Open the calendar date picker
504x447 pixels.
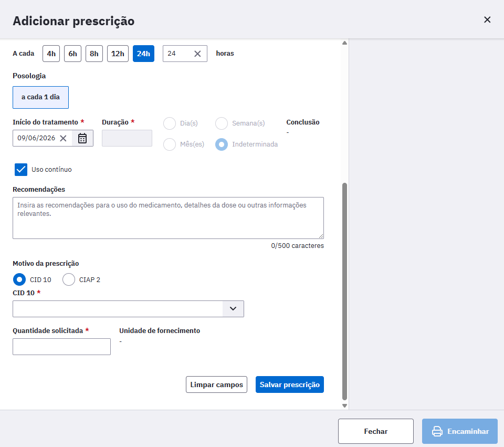pyautogui.click(x=82, y=138)
